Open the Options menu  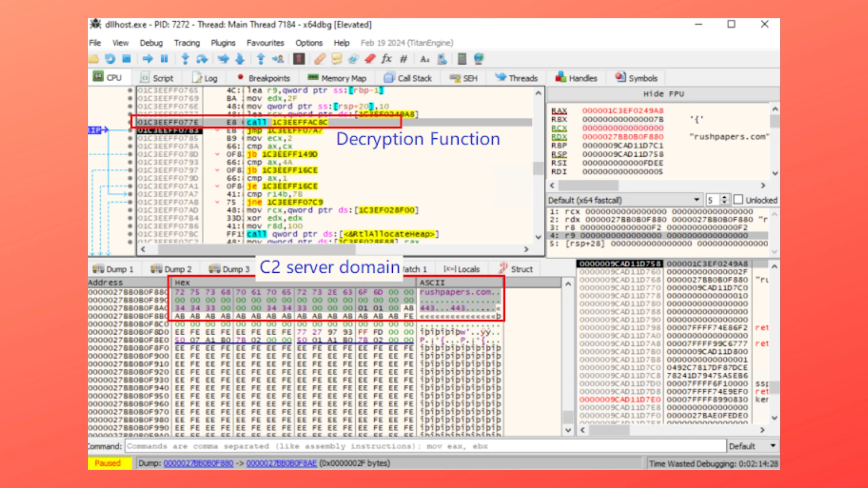pos(309,43)
